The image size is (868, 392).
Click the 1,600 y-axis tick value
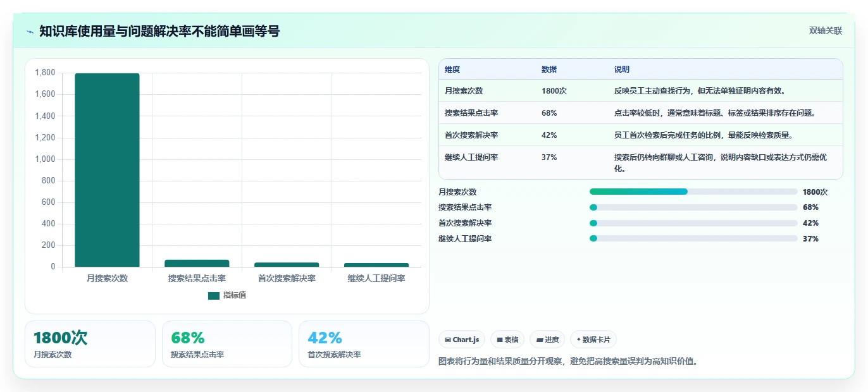[x=46, y=94]
